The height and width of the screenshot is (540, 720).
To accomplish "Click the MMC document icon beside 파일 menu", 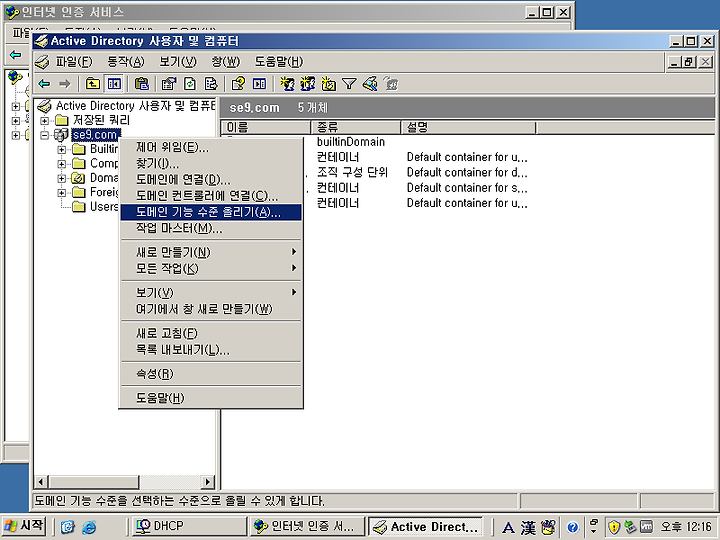I will pyautogui.click(x=42, y=62).
